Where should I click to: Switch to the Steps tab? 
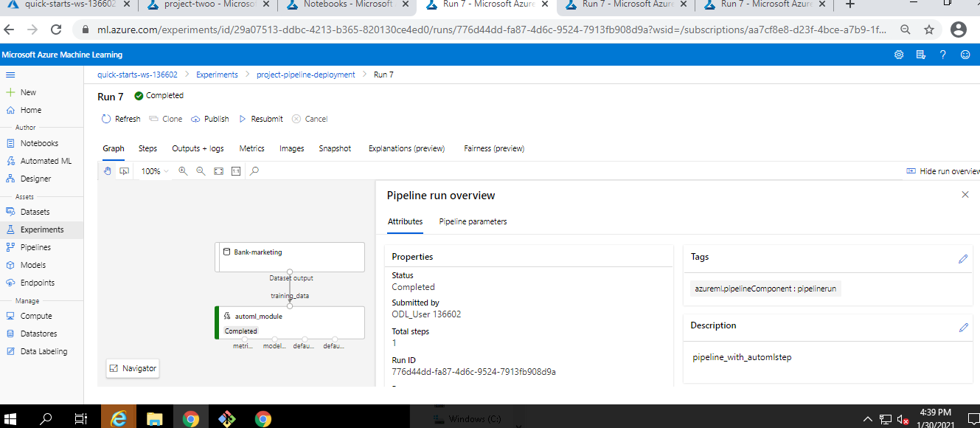[x=148, y=148]
